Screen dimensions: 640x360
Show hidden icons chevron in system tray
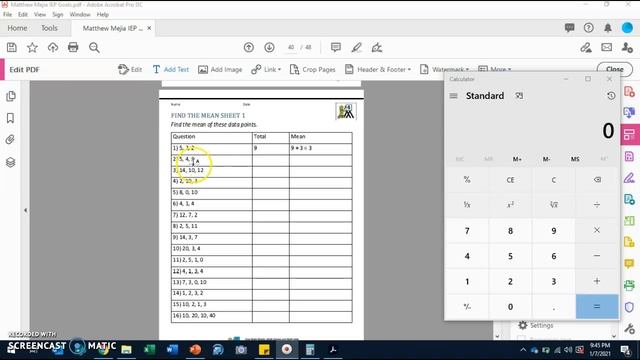click(x=523, y=350)
